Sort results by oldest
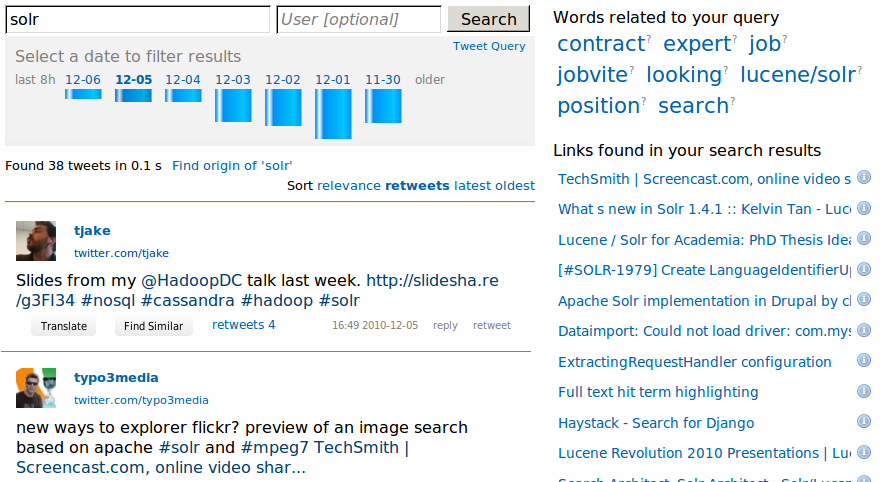The image size is (894, 482). click(515, 185)
